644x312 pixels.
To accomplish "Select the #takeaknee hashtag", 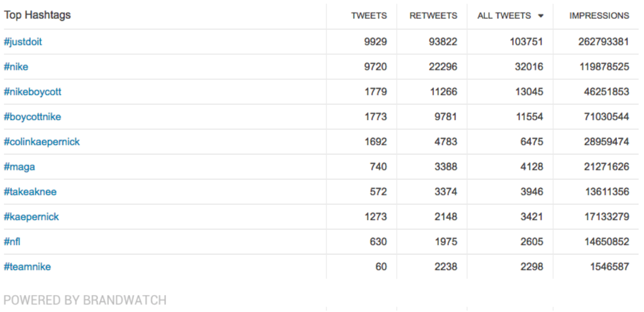I will (x=30, y=192).
